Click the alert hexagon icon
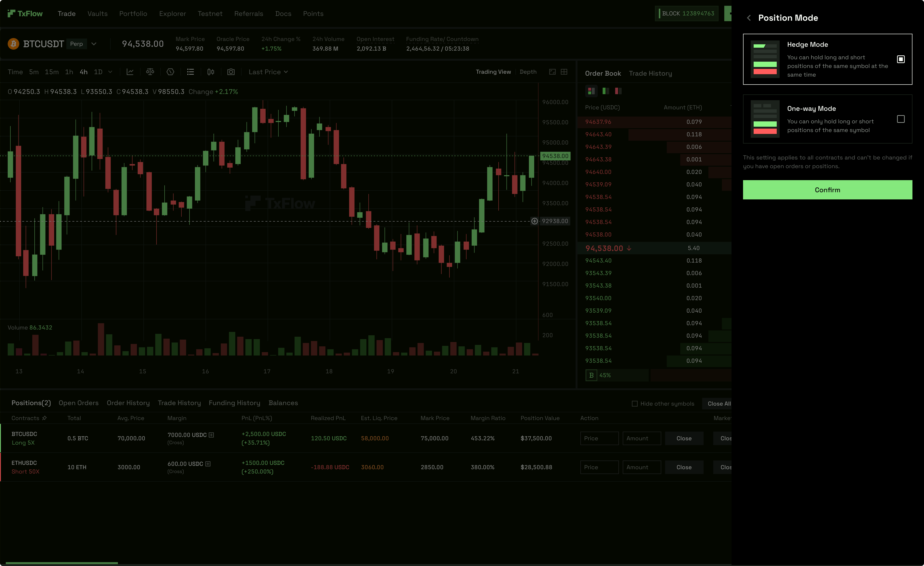 click(170, 72)
